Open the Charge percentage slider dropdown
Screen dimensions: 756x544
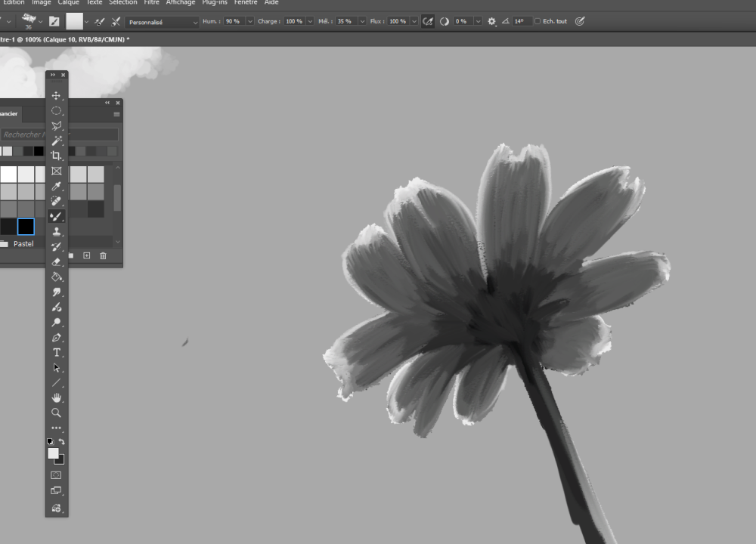(310, 21)
